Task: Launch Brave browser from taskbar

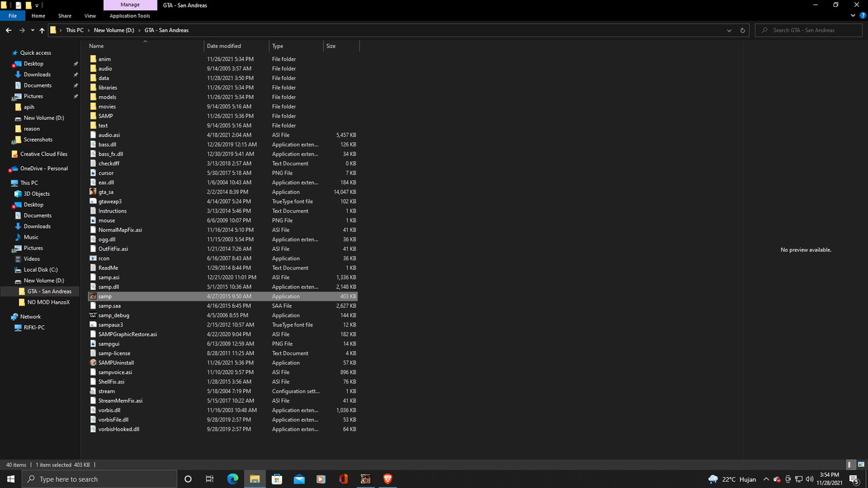Action: pyautogui.click(x=388, y=479)
